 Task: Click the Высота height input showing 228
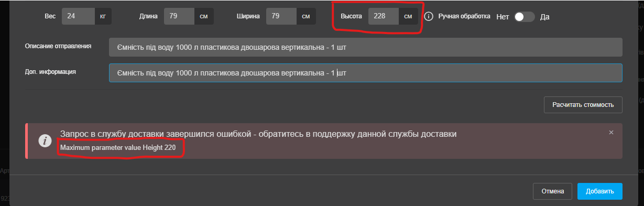(384, 16)
